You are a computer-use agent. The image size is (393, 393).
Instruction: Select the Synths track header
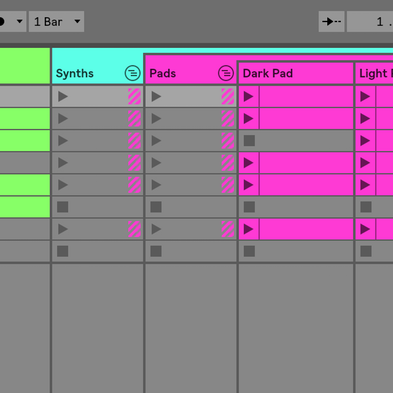(x=97, y=66)
